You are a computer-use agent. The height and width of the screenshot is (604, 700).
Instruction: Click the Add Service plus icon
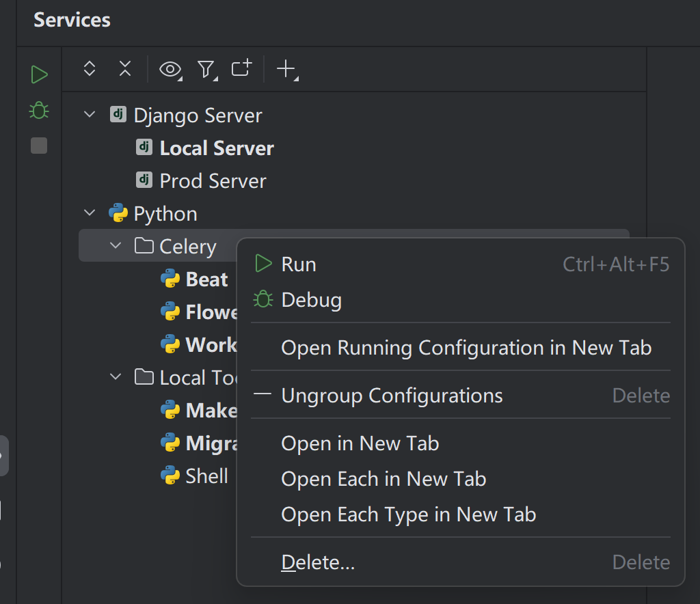point(287,70)
